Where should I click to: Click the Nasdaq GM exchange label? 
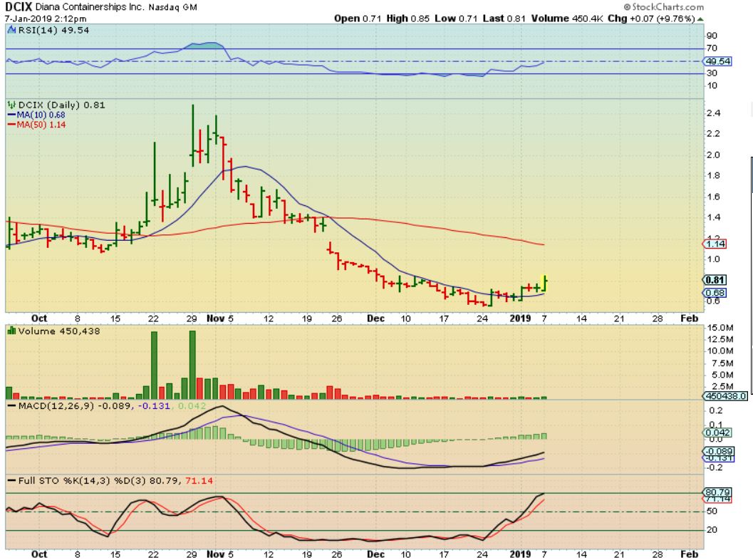(x=172, y=7)
